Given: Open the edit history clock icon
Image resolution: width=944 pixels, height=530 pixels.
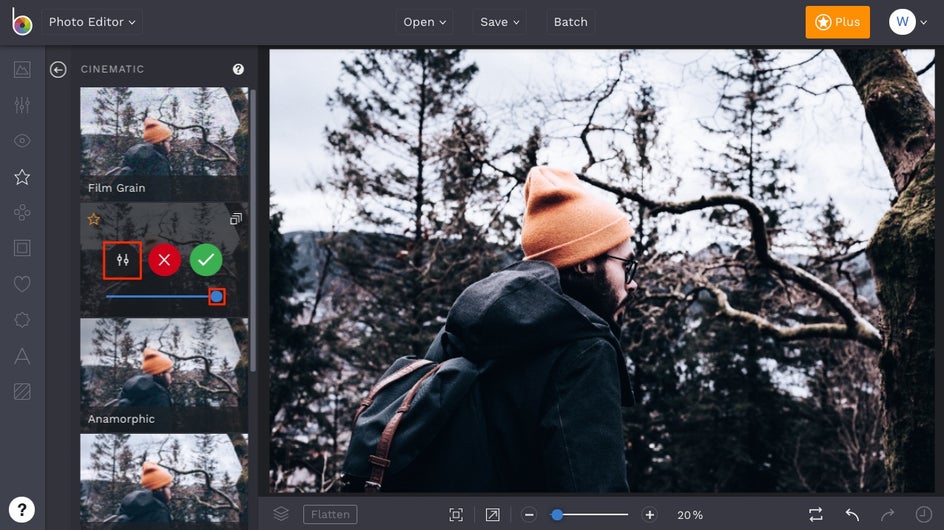Looking at the screenshot, I should click(924, 514).
